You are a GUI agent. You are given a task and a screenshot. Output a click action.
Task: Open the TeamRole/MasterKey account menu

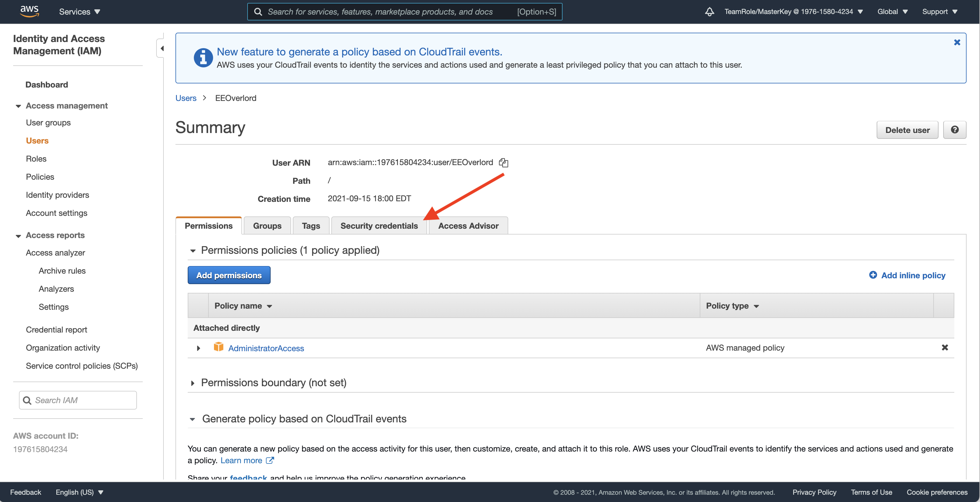793,12
